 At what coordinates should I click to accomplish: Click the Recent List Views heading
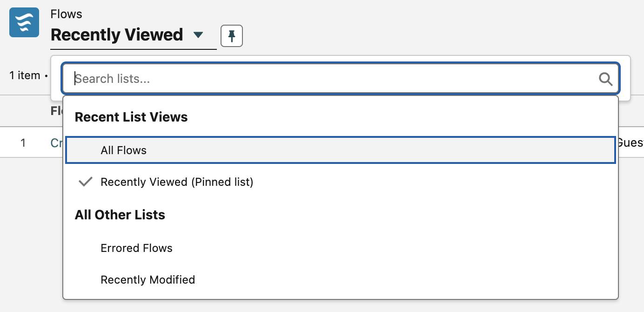tap(131, 117)
